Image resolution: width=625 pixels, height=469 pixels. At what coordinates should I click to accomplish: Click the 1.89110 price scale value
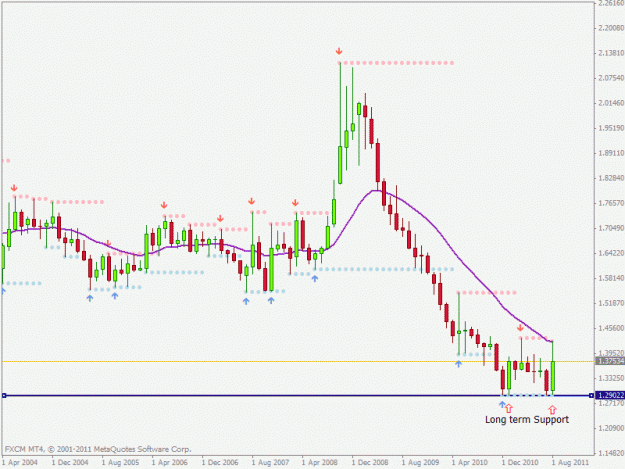point(611,153)
